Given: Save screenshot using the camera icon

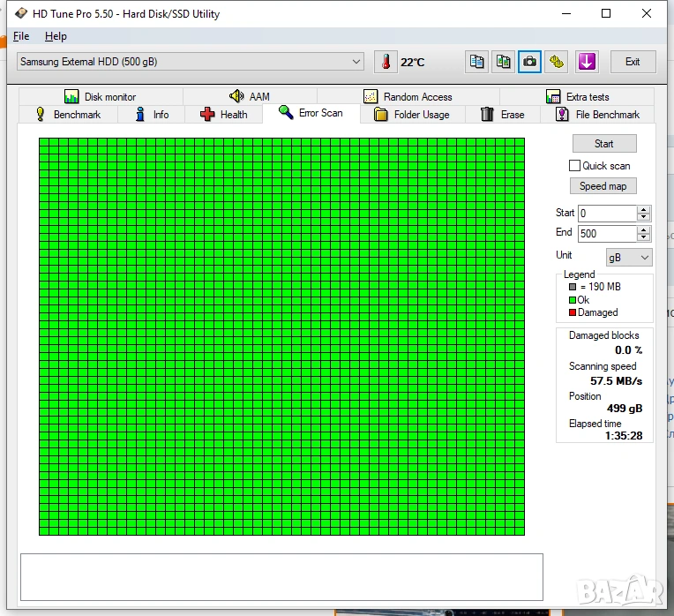Looking at the screenshot, I should pyautogui.click(x=529, y=62).
